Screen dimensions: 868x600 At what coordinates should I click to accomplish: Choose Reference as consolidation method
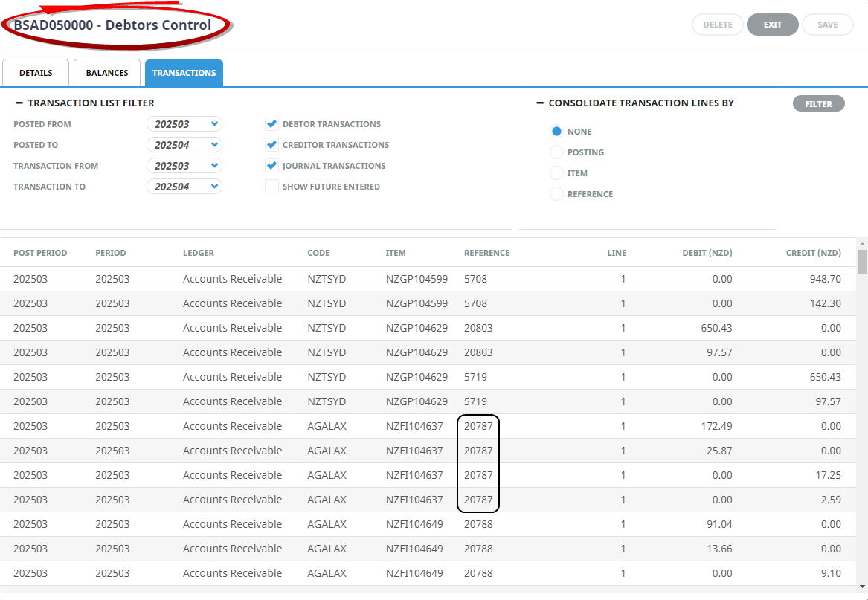click(x=556, y=193)
